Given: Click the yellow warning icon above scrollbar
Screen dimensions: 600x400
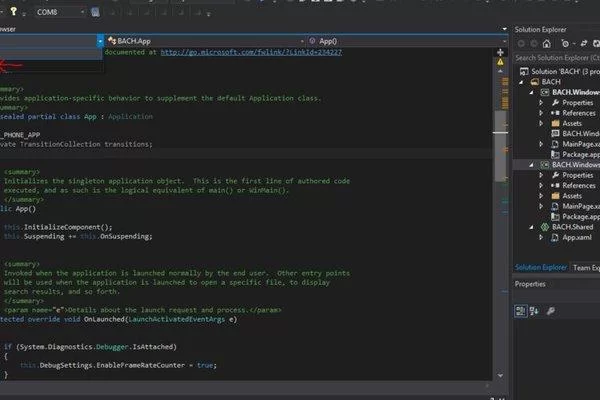Looking at the screenshot, I should point(500,62).
